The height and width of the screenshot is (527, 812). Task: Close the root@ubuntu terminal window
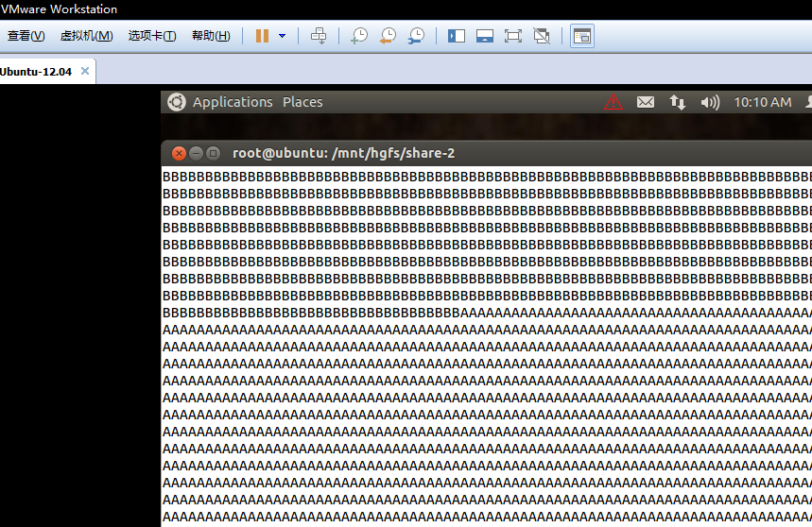pyautogui.click(x=179, y=153)
